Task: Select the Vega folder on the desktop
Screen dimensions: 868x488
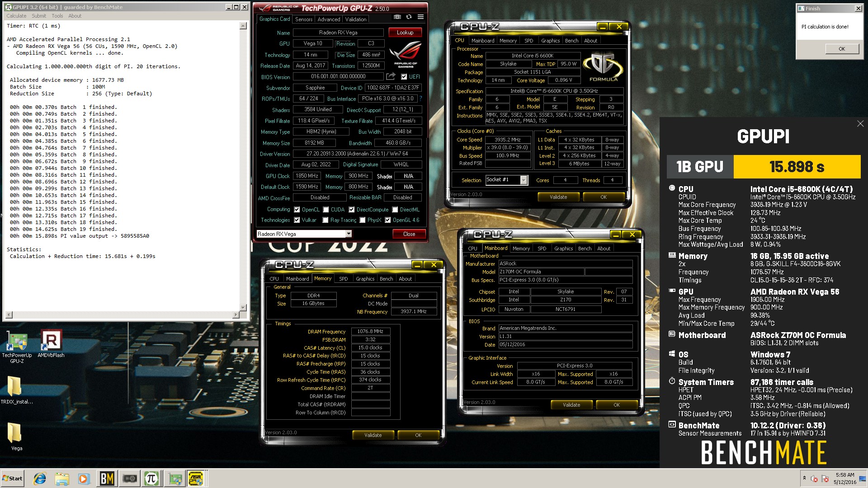Action: (x=17, y=436)
